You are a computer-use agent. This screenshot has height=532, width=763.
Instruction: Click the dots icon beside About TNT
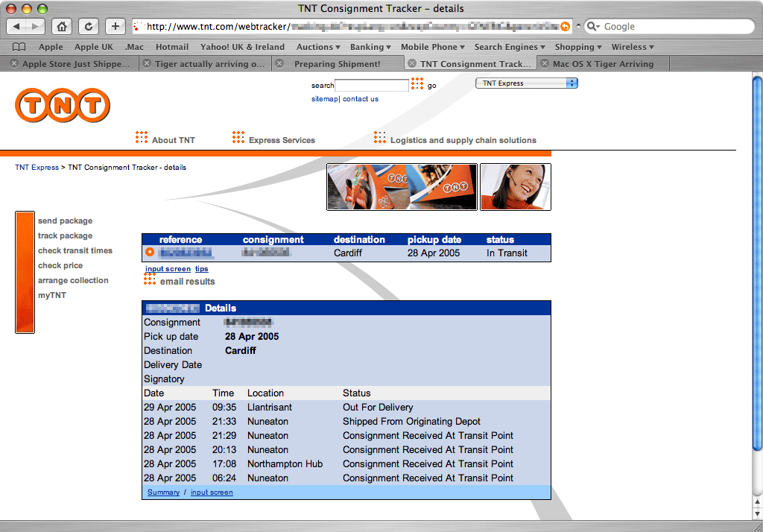coord(141,137)
